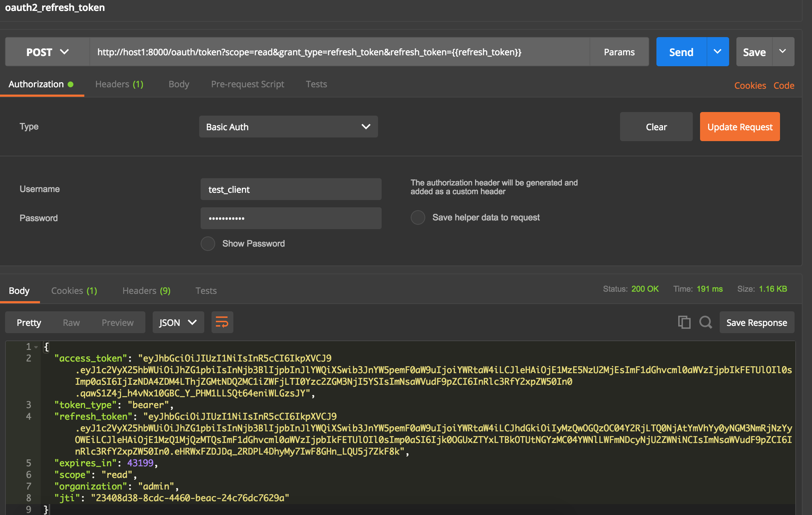
Task: Open the POST method dropdown
Action: (x=47, y=52)
